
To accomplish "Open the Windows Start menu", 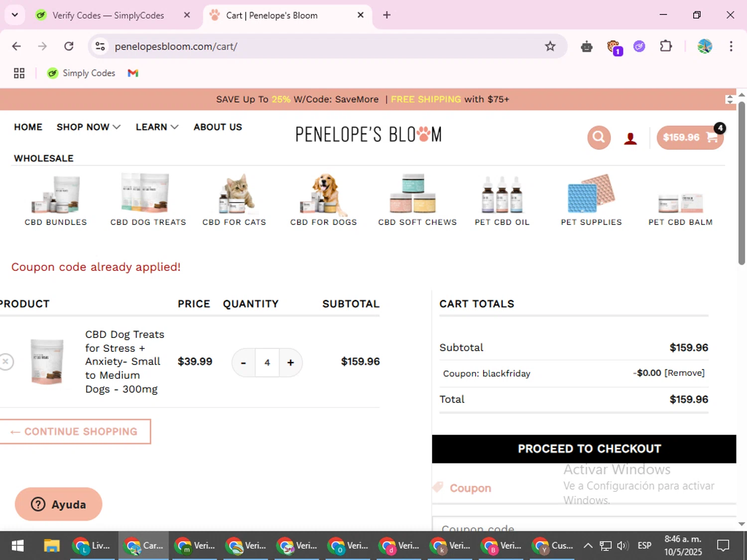I will pyautogui.click(x=17, y=546).
